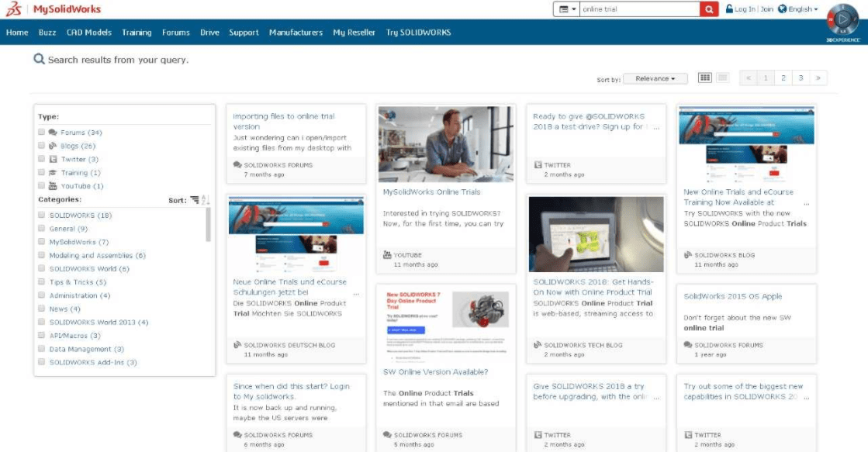868x452 pixels.
Task: Click the Twitter bird icon under Type
Action: pos(54,159)
